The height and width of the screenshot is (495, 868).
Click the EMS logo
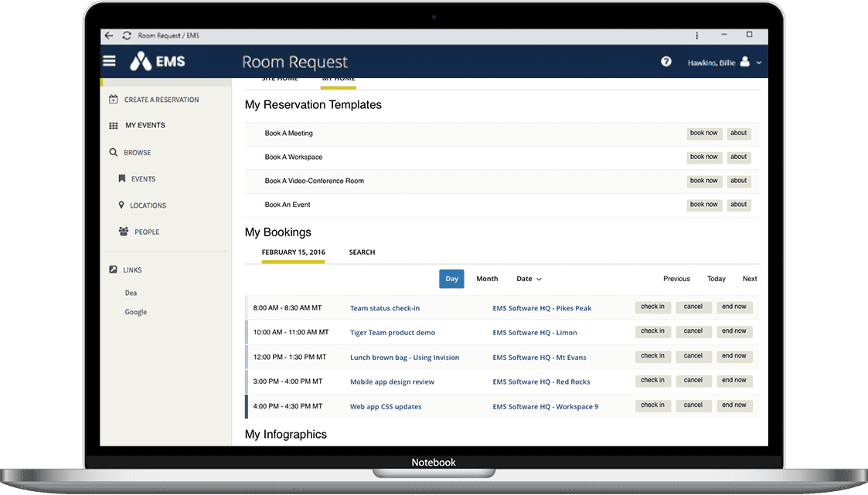[157, 61]
